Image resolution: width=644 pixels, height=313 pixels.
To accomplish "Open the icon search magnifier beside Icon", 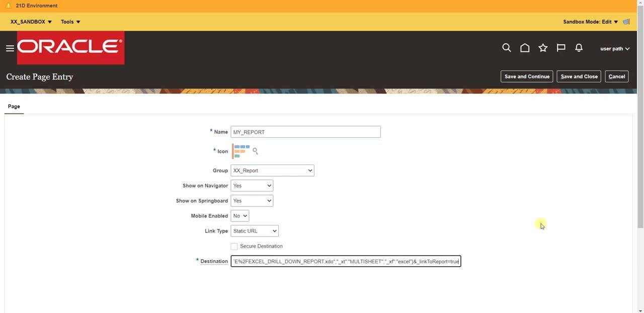I will [x=255, y=151].
